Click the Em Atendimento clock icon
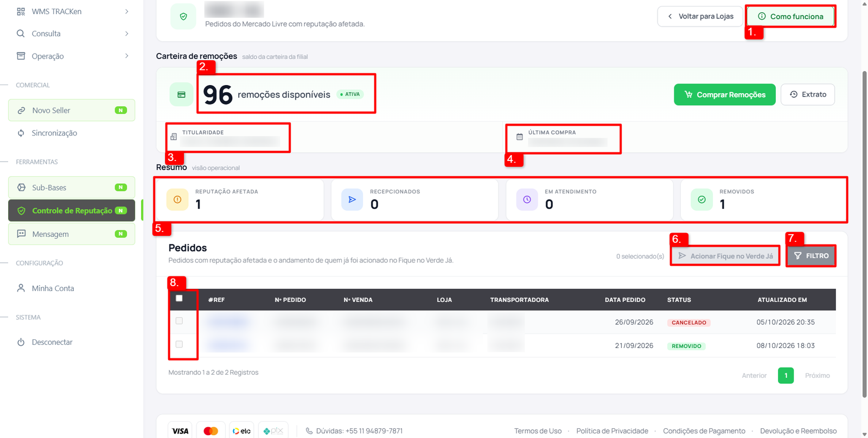The width and height of the screenshot is (868, 438). pyautogui.click(x=527, y=199)
